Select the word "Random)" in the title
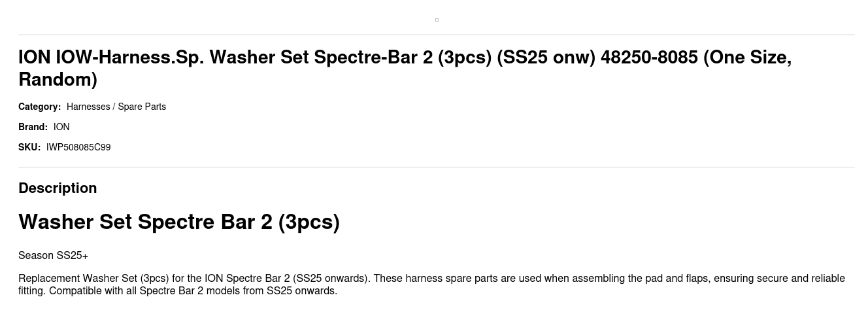 coord(58,80)
